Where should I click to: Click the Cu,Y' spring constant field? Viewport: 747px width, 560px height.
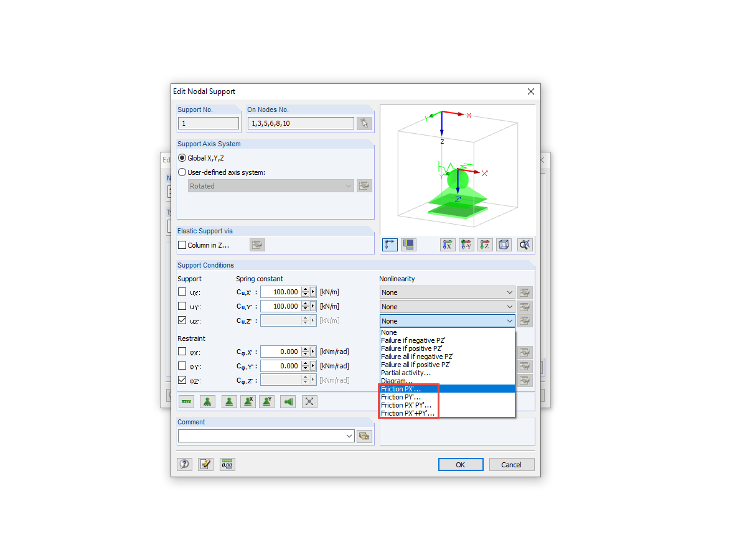point(281,306)
